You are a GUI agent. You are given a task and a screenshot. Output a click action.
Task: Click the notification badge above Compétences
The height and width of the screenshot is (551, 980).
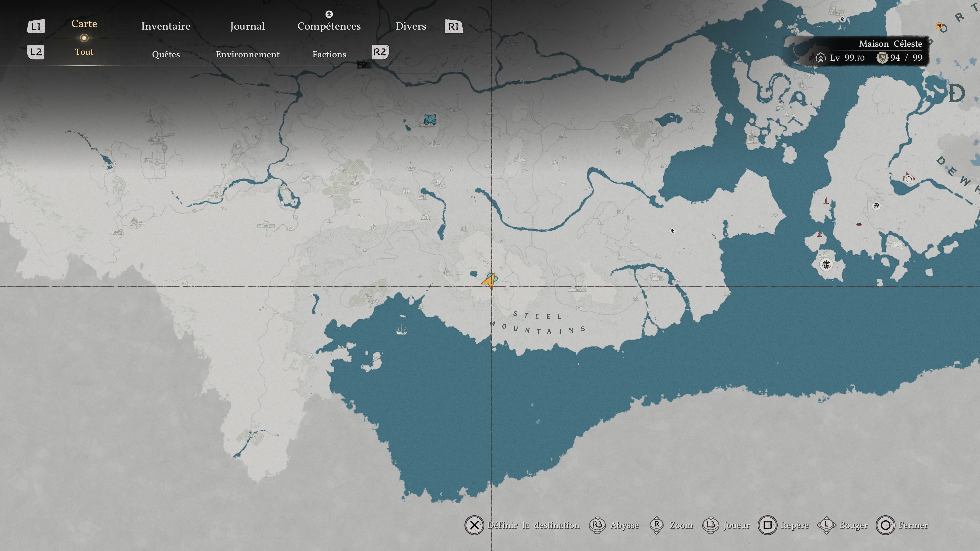pos(329,14)
